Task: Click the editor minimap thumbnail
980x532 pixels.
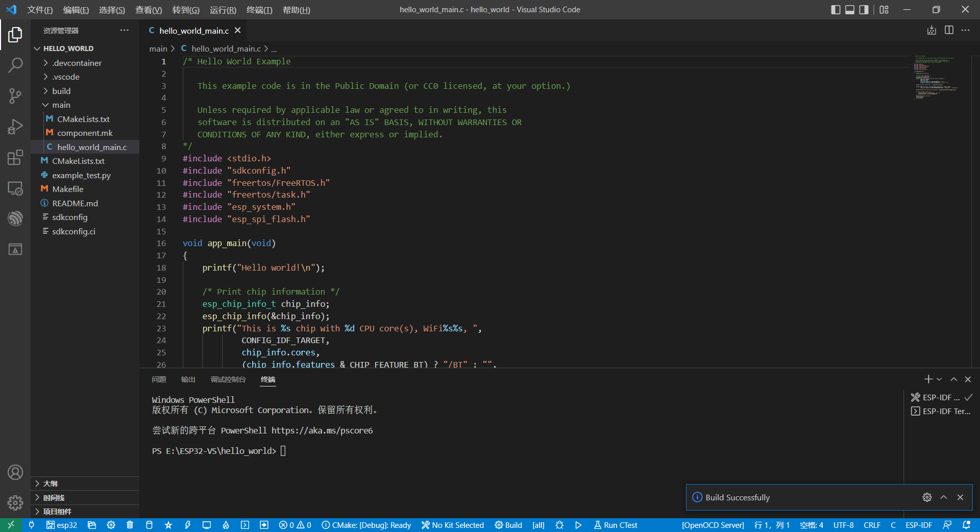Action: click(x=936, y=78)
